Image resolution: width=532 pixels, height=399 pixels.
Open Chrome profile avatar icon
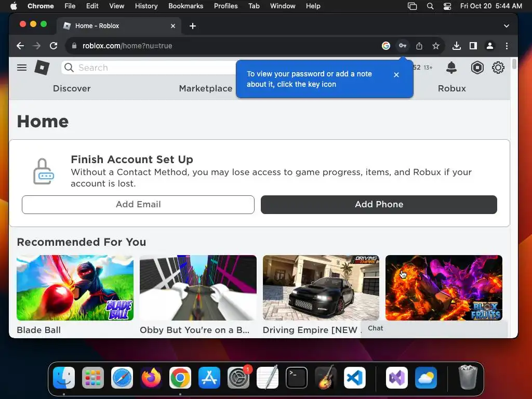tap(489, 46)
